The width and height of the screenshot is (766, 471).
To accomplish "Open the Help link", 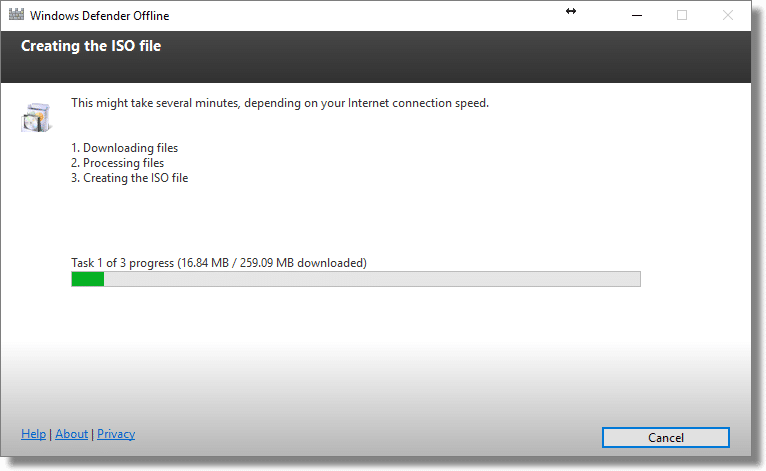I will pyautogui.click(x=34, y=434).
